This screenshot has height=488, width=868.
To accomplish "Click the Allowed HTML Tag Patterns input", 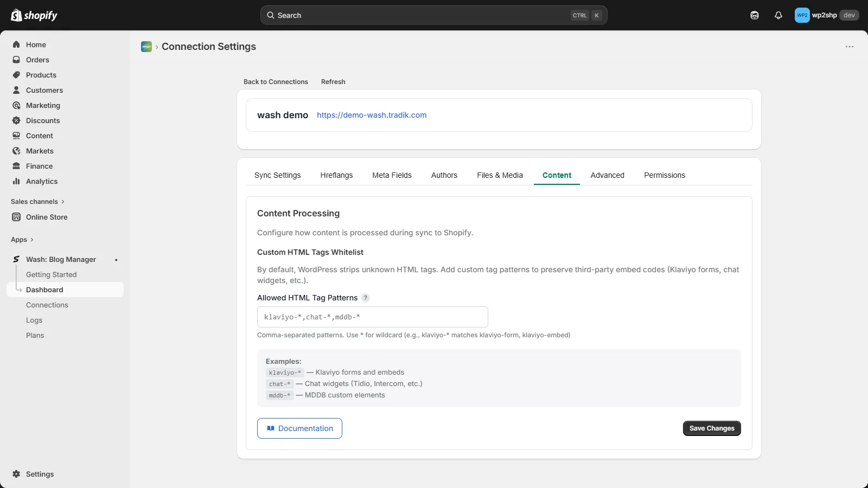I will [x=373, y=317].
